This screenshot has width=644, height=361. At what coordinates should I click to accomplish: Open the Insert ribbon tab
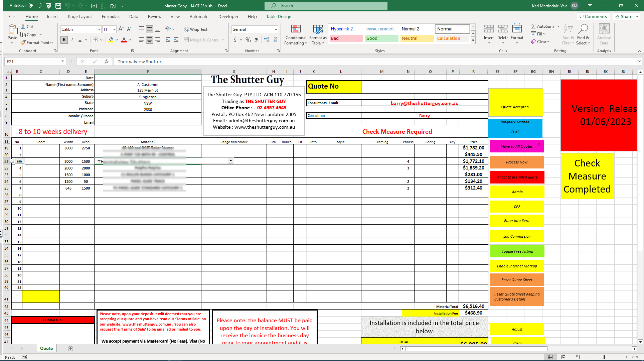click(x=52, y=17)
